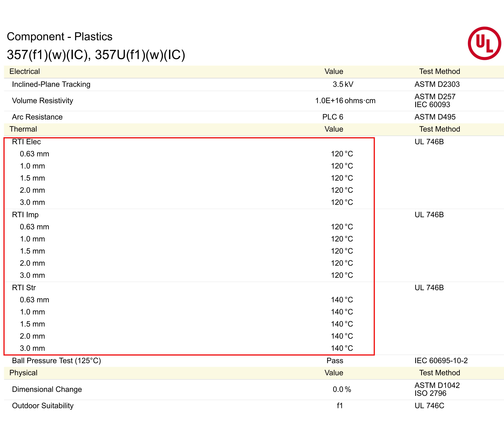The width and height of the screenshot is (504, 432).
Task: Select the 0.0 % value
Action: [x=342, y=389]
